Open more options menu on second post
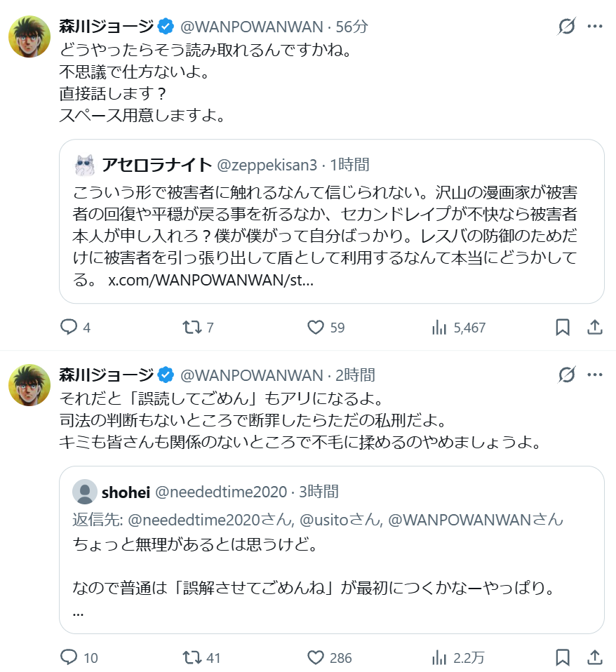616x672 pixels. click(x=594, y=375)
